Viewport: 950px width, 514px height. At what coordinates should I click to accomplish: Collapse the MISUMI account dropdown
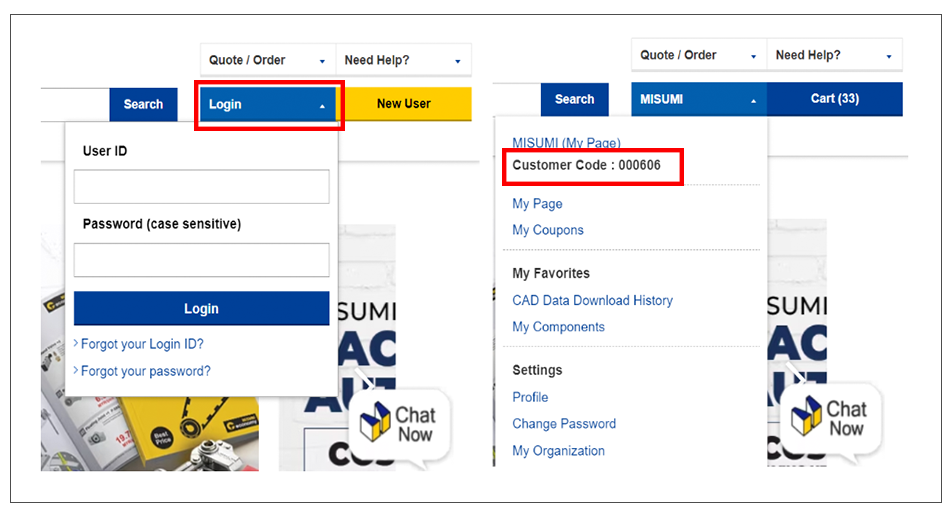699,99
